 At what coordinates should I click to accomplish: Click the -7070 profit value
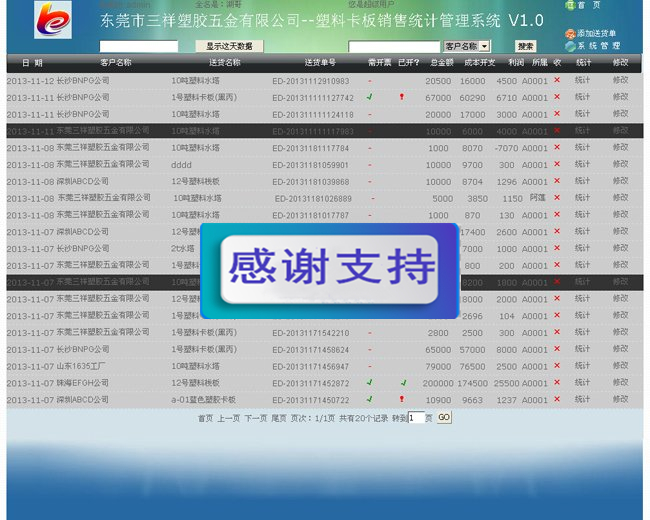(x=506, y=148)
